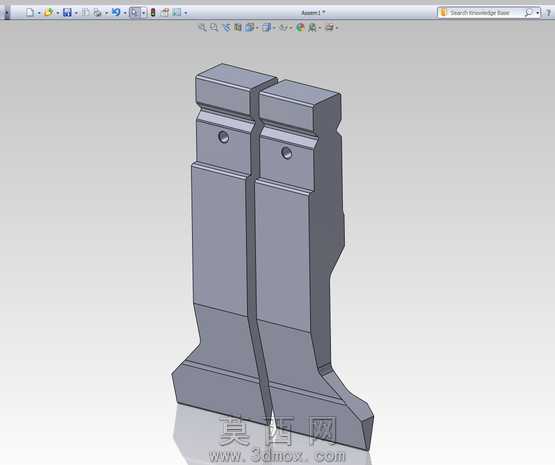This screenshot has height=465, width=555.
Task: Open Help with the question mark icon
Action: click(x=549, y=13)
